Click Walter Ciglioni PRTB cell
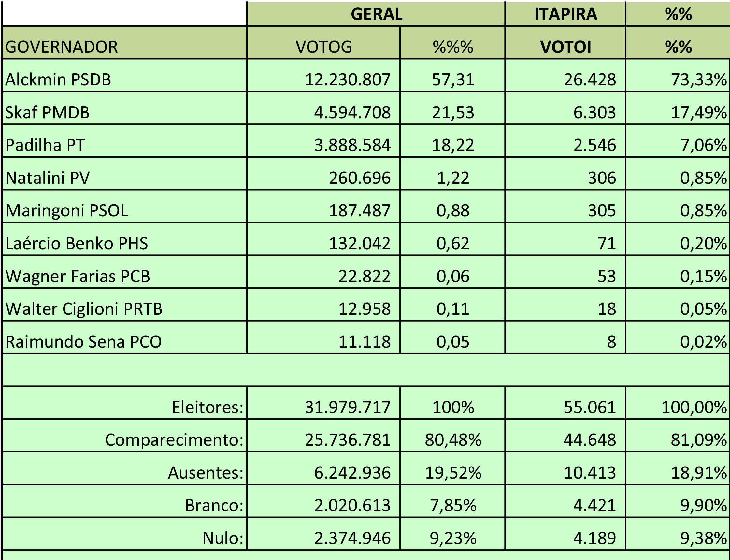This screenshot has width=730, height=560. pyautogui.click(x=124, y=304)
